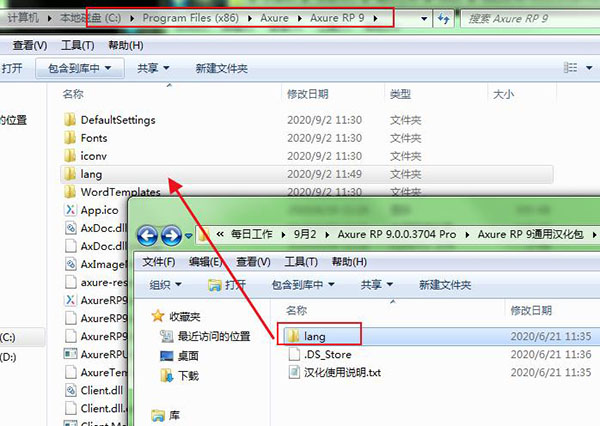Open 文件(F) menu in front window

159,262
